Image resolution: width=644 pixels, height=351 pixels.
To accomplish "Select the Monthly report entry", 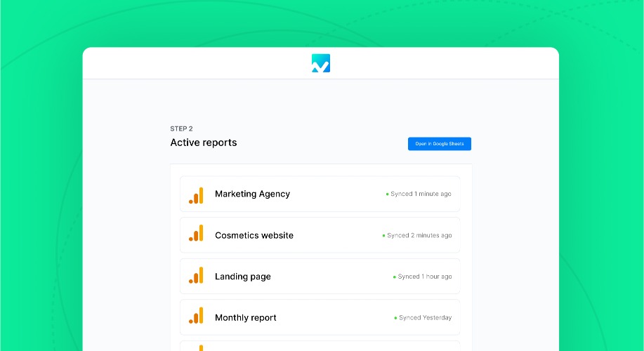I will point(320,317).
